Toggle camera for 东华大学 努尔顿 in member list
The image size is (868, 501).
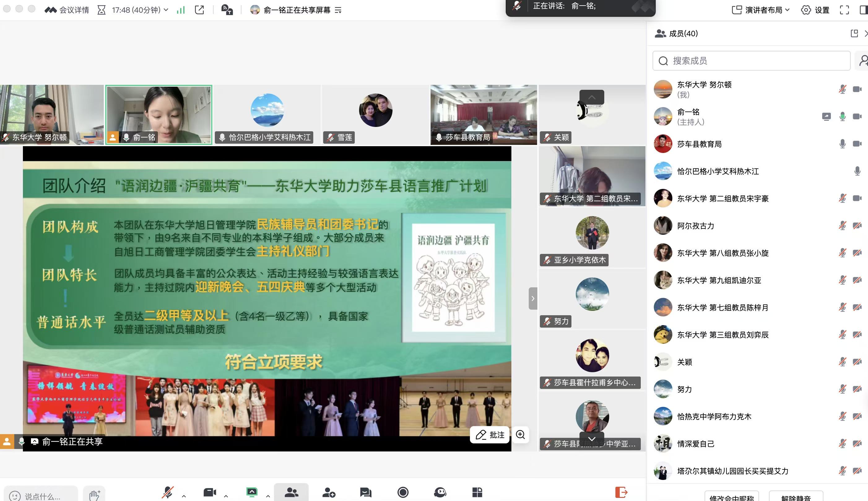point(857,89)
